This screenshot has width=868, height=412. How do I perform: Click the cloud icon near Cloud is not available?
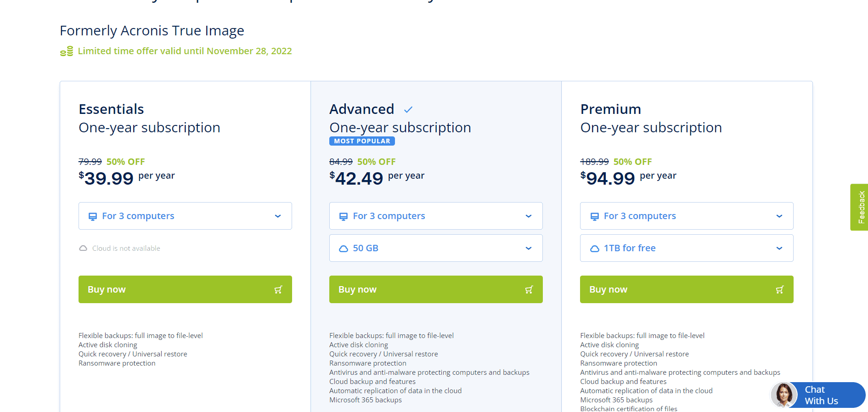tap(83, 248)
